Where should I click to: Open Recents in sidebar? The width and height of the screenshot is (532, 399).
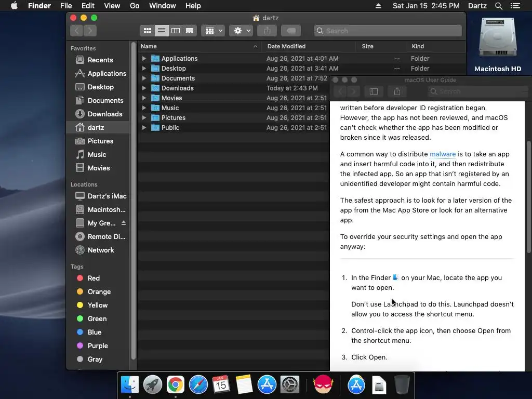tap(98, 60)
